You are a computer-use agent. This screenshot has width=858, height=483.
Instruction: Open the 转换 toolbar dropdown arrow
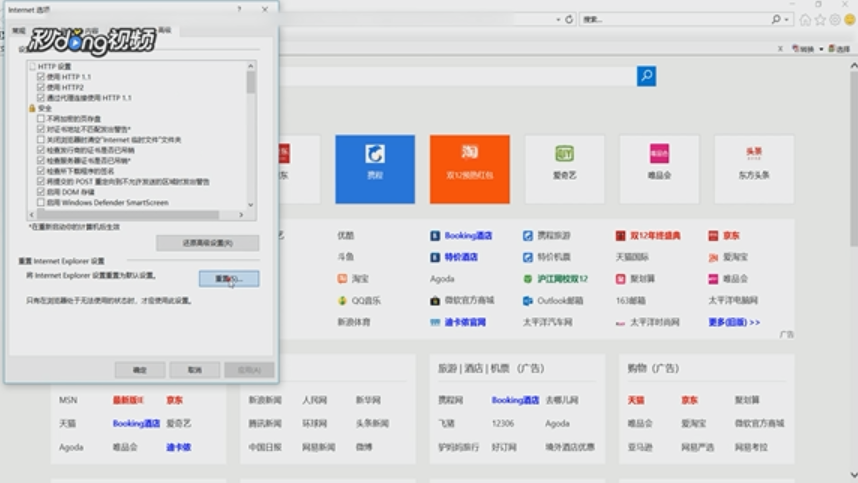pos(821,49)
